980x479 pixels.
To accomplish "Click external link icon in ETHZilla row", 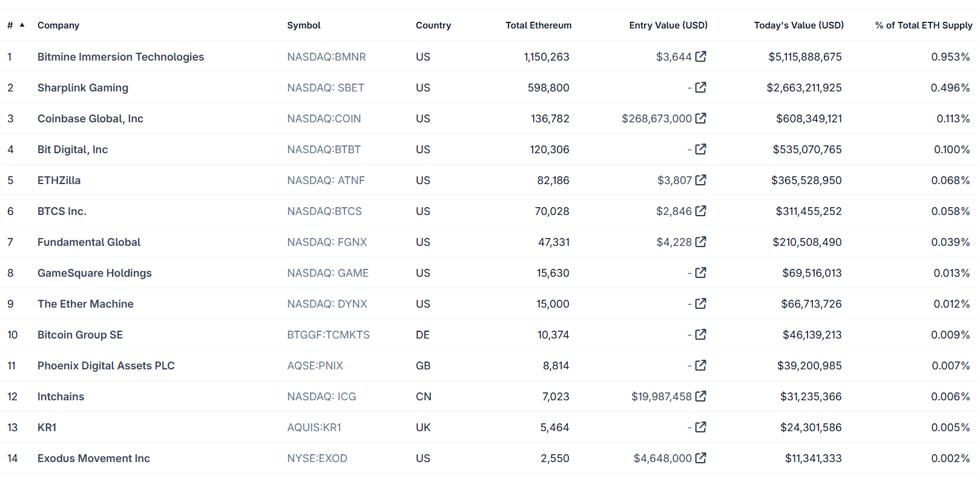I will tap(700, 180).
